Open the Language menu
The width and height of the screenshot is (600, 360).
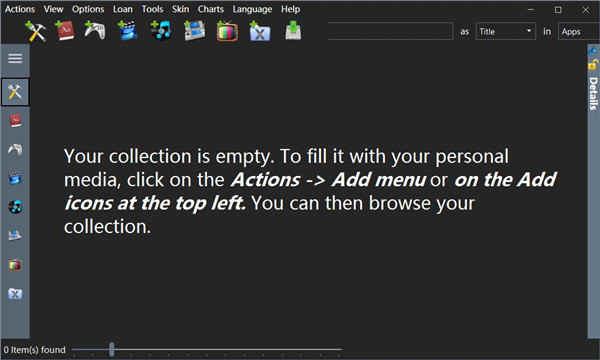pyautogui.click(x=252, y=9)
